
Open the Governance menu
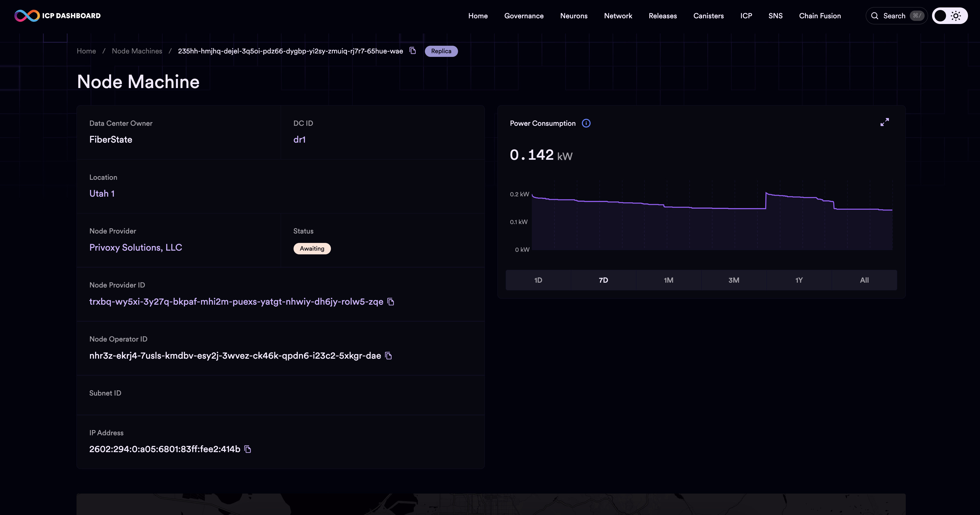[524, 16]
